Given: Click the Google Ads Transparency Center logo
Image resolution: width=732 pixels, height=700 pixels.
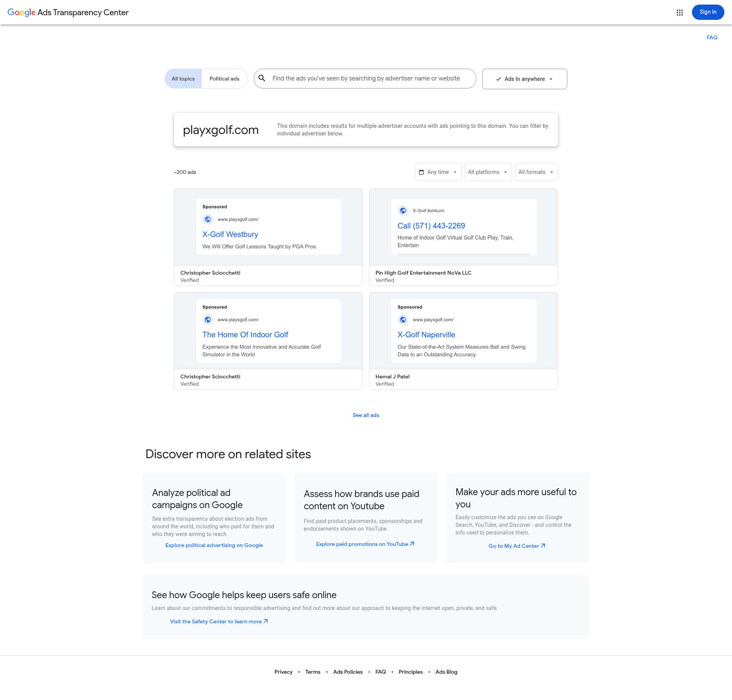Looking at the screenshot, I should tap(68, 13).
